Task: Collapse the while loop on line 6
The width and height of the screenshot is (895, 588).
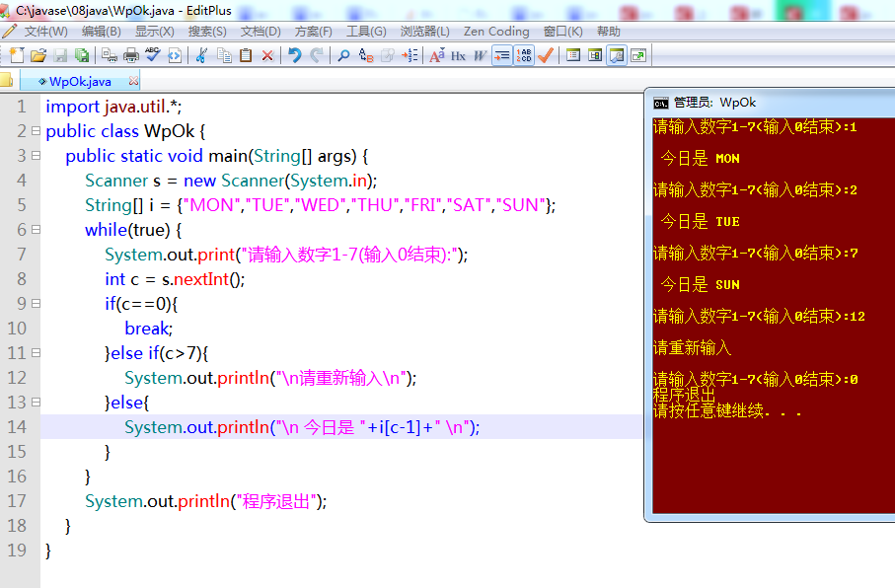Action: click(36, 230)
